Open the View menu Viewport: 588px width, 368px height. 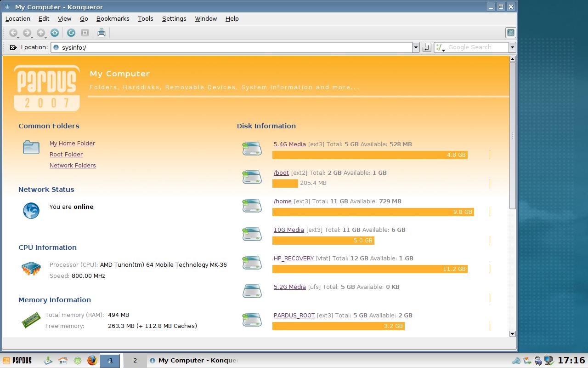click(64, 19)
